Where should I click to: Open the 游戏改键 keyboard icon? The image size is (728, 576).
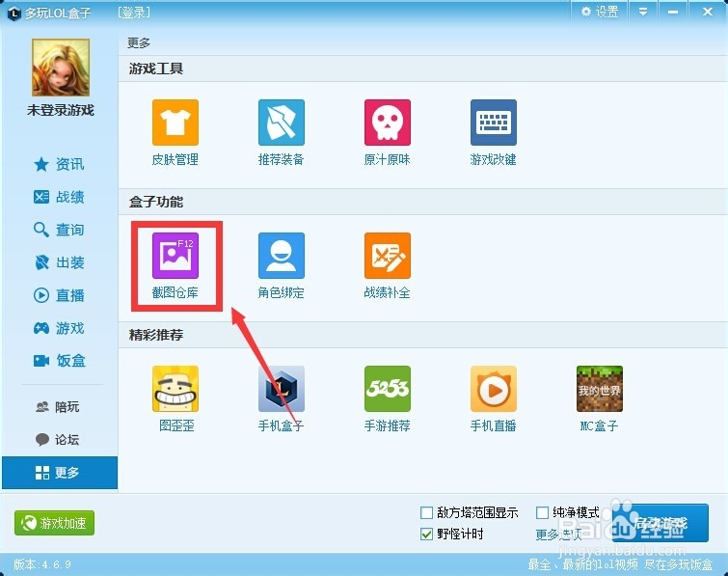(494, 123)
